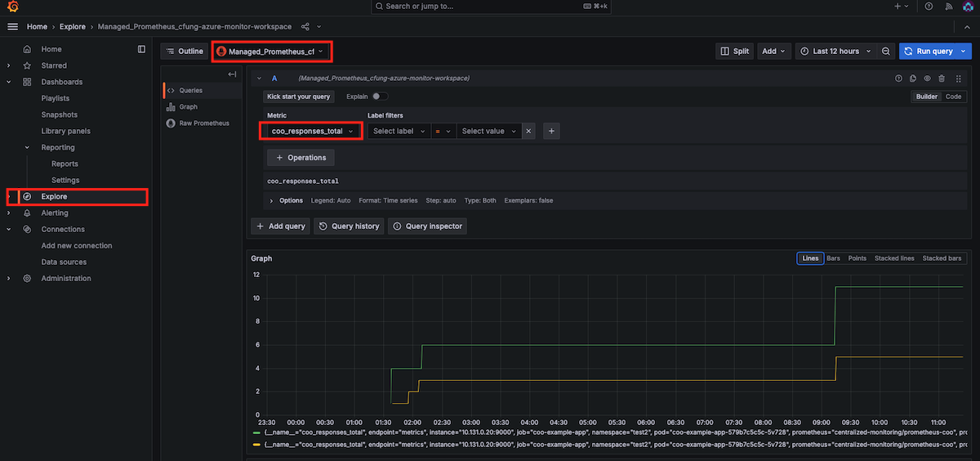Viewport: 980px width, 461px height.
Task: Click the Administration gear icon
Action: [27, 278]
